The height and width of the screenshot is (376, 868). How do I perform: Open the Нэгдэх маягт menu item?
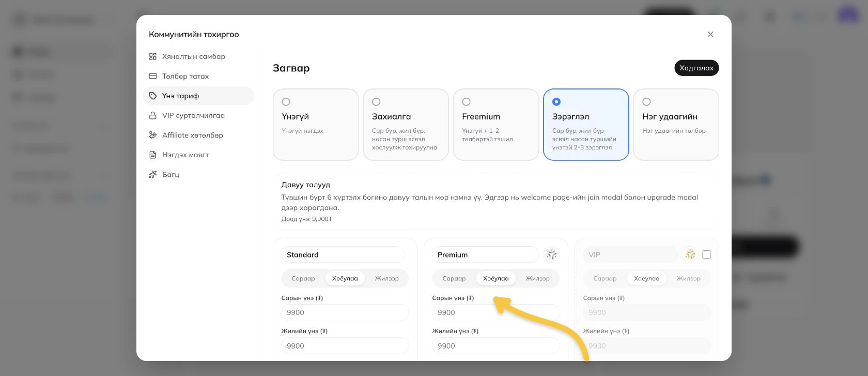tap(198, 155)
